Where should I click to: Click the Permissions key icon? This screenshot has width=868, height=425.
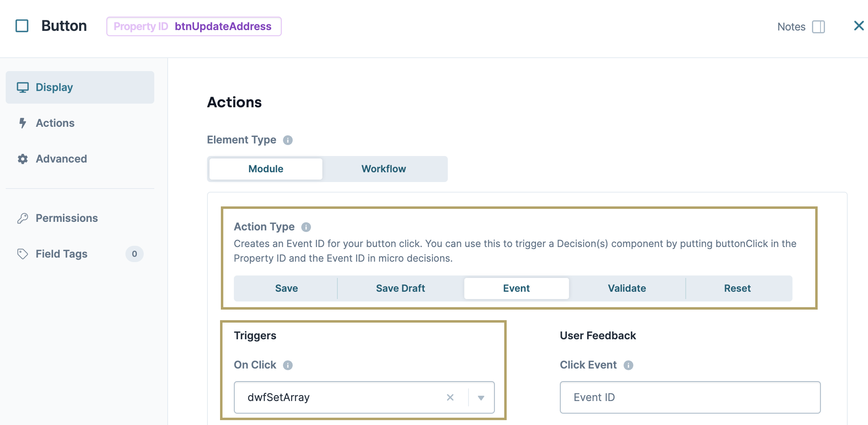tap(23, 218)
